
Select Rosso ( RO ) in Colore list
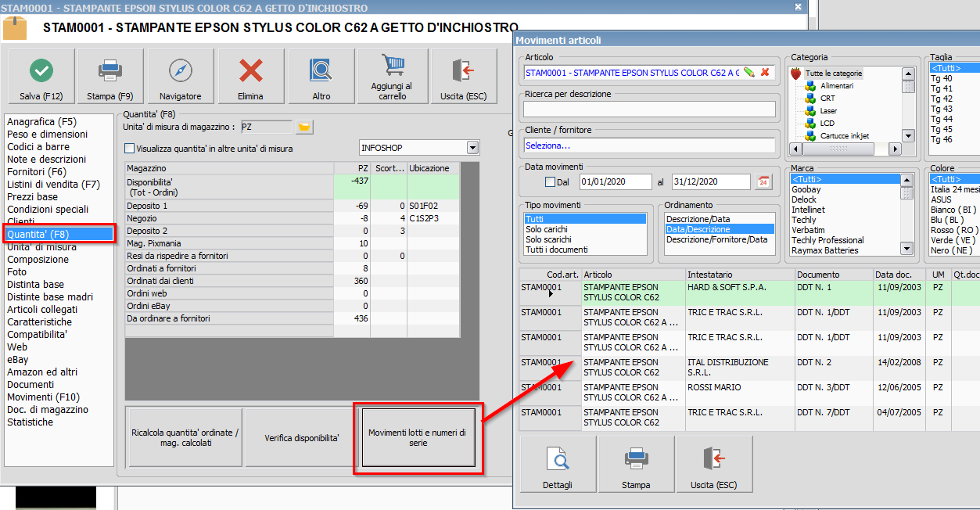[953, 230]
